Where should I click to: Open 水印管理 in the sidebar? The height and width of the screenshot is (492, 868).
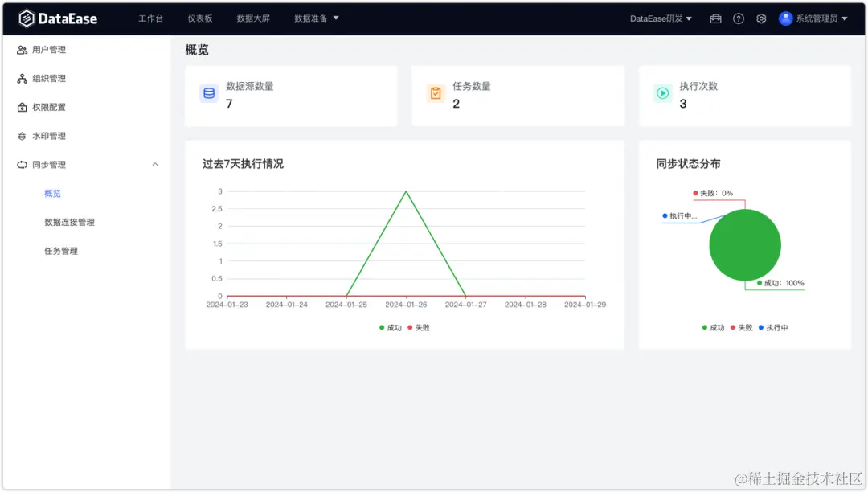click(49, 136)
